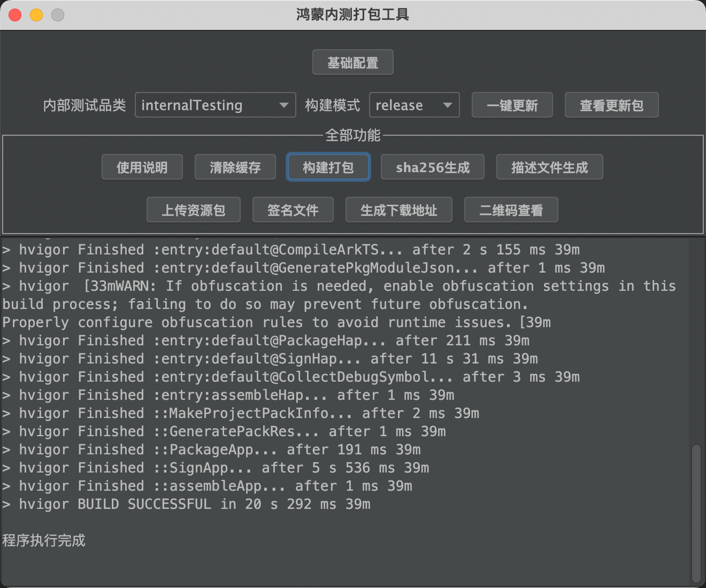The image size is (706, 588).
Task: Click the MakeProjectPackInfo log line
Action: 241,413
